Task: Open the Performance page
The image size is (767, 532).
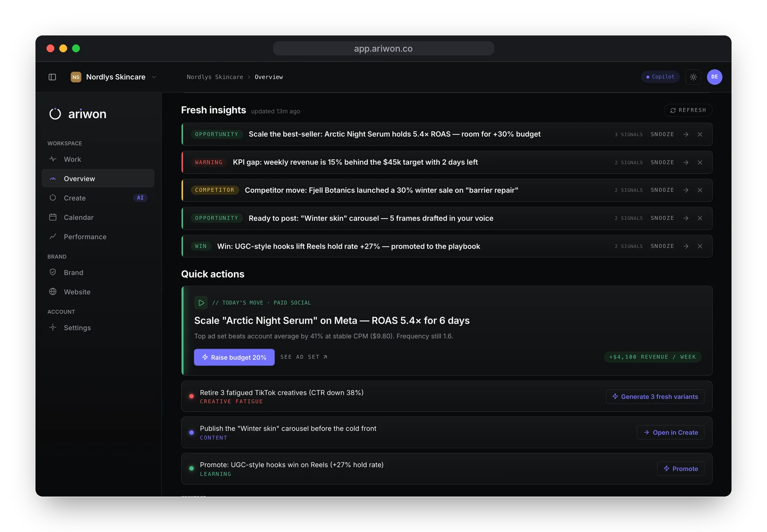Action: 98,237
